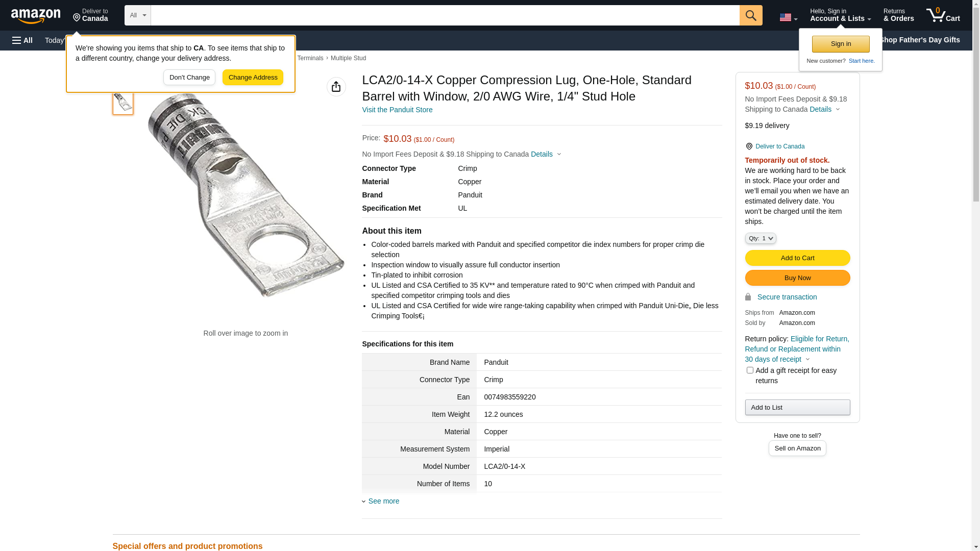Image resolution: width=980 pixels, height=551 pixels.
Task: Click the search magnifier button
Action: [x=750, y=15]
